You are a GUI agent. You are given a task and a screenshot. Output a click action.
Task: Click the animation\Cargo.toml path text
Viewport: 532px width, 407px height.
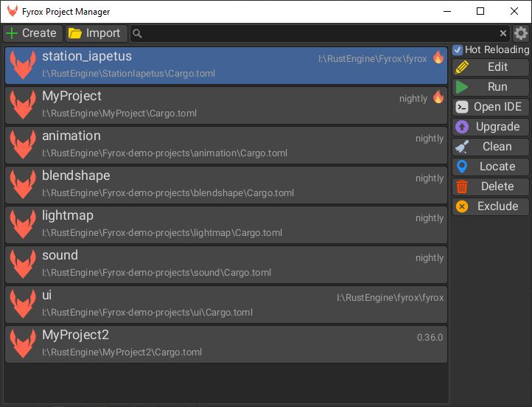tap(164, 153)
